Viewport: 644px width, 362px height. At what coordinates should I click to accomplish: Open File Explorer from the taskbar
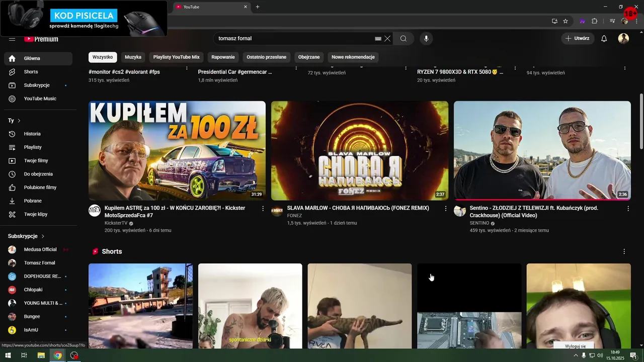coord(41,355)
